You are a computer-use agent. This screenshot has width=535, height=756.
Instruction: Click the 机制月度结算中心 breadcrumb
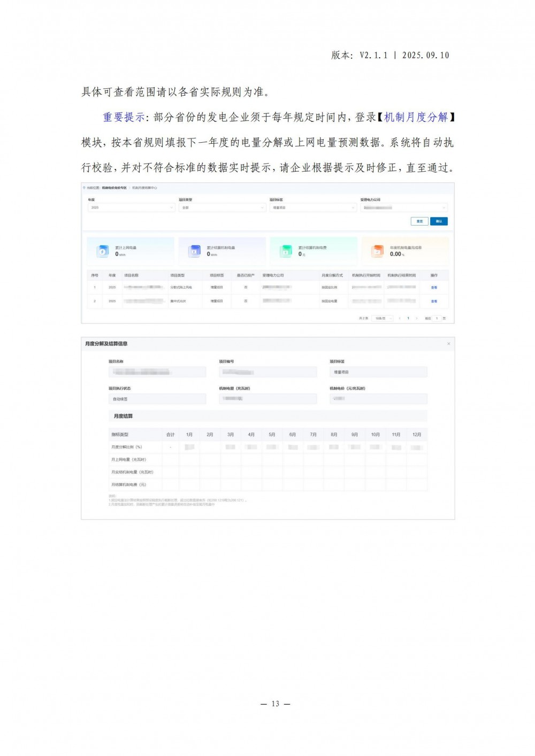[x=144, y=188]
